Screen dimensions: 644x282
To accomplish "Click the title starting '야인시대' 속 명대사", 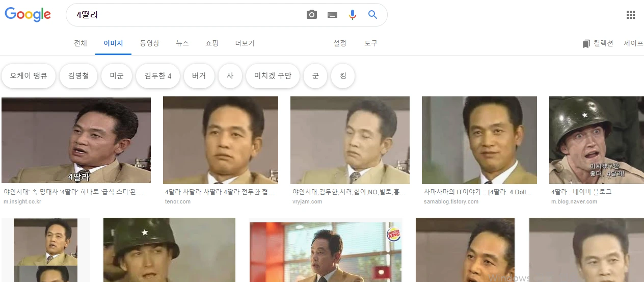I will (74, 192).
